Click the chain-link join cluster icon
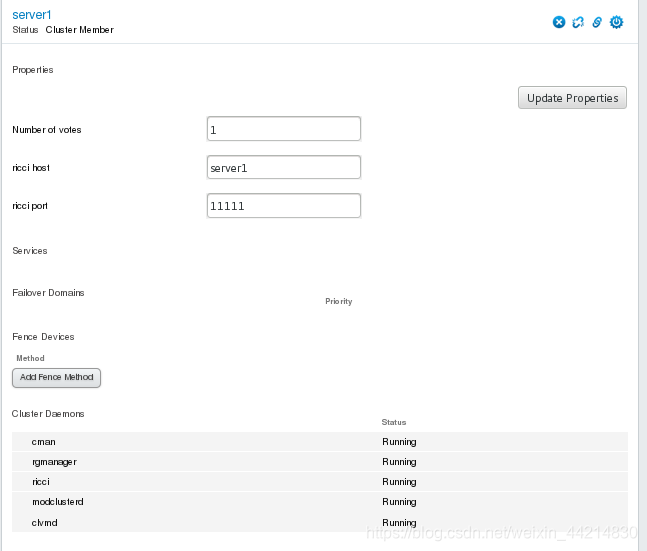This screenshot has width=647, height=551. tap(597, 22)
